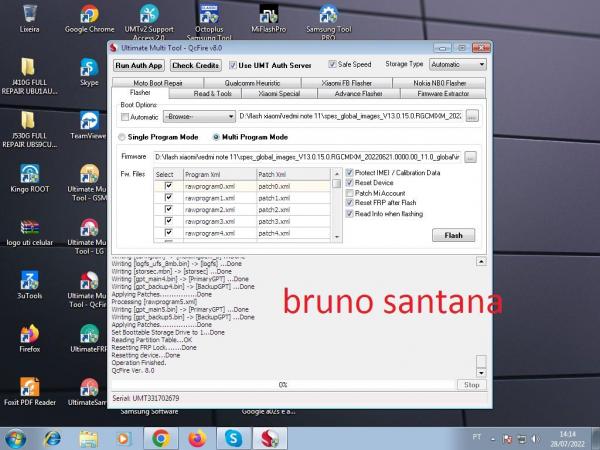This screenshot has width=600, height=450.
Task: Click the Flash button
Action: point(453,235)
